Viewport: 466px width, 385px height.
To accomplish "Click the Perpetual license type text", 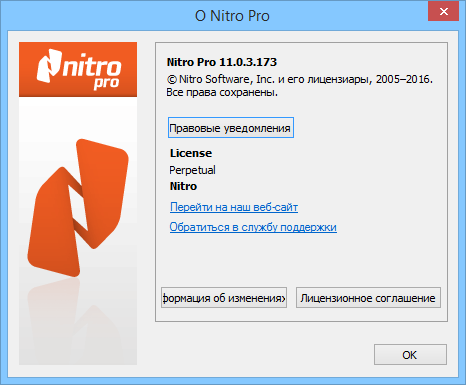I will point(192,170).
